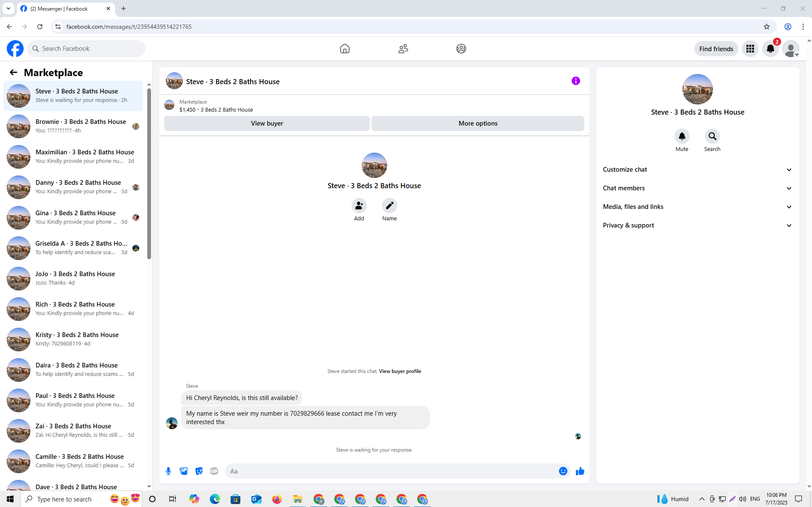This screenshot has height=507, width=812.
Task: Open the Paul conversation
Action: [73, 400]
